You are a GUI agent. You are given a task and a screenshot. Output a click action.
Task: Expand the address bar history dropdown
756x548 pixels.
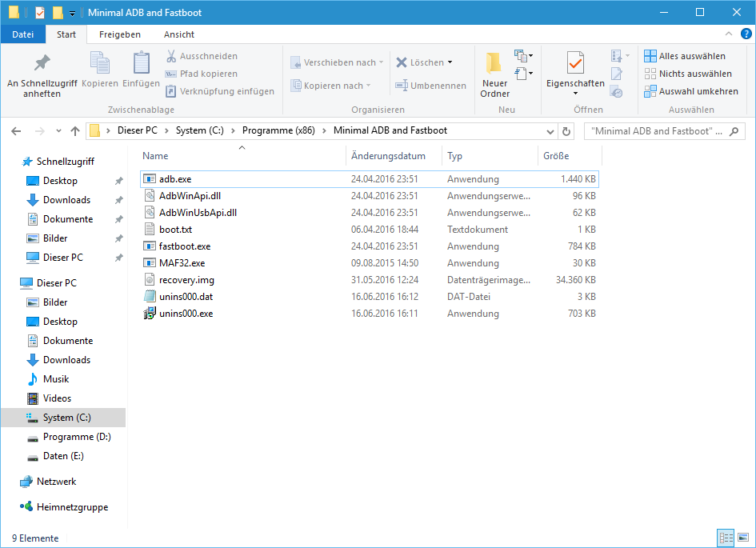click(550, 131)
